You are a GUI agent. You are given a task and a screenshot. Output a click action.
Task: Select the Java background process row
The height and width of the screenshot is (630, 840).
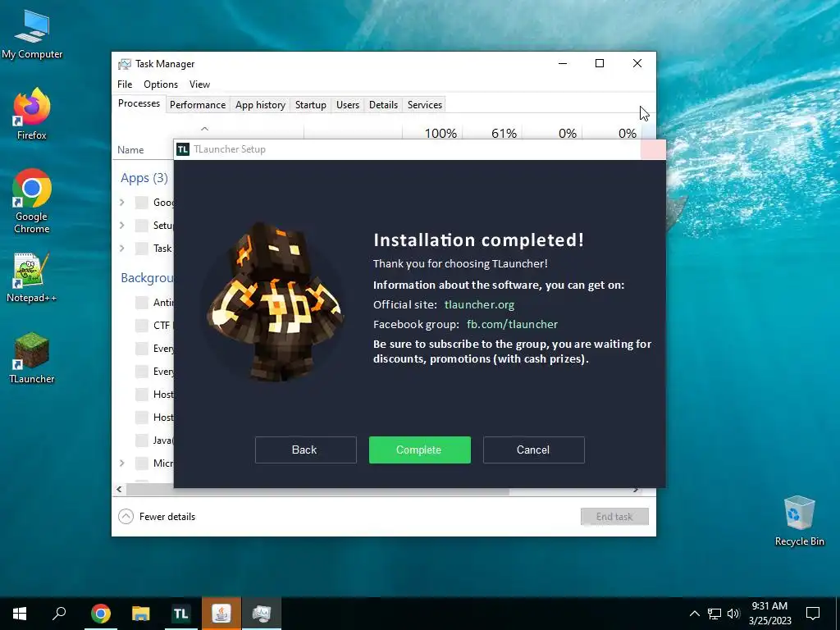coord(144,441)
